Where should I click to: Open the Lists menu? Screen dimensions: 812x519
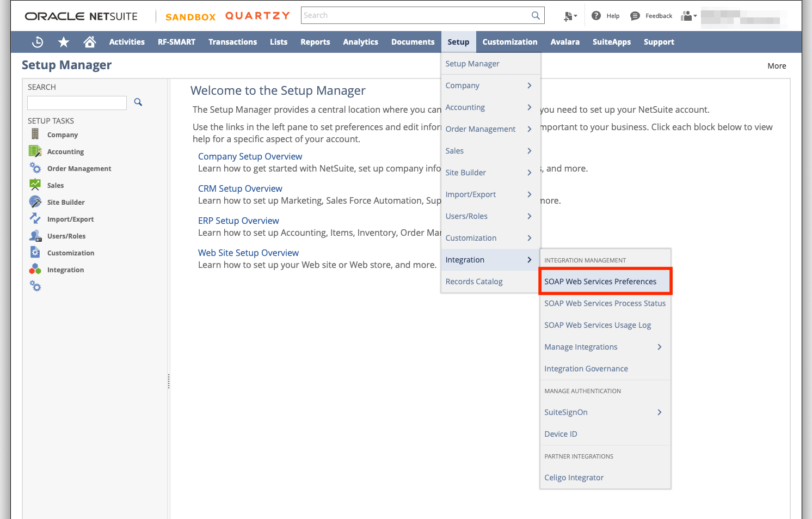(279, 42)
